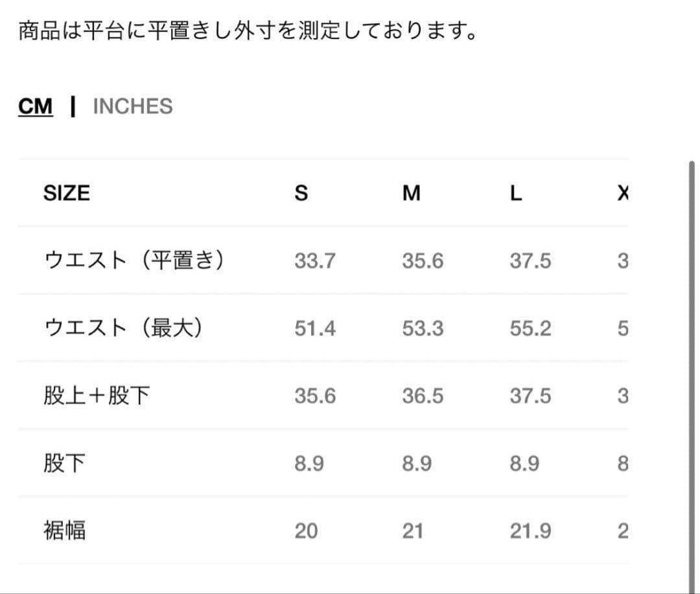Click the L size column header

click(x=515, y=193)
